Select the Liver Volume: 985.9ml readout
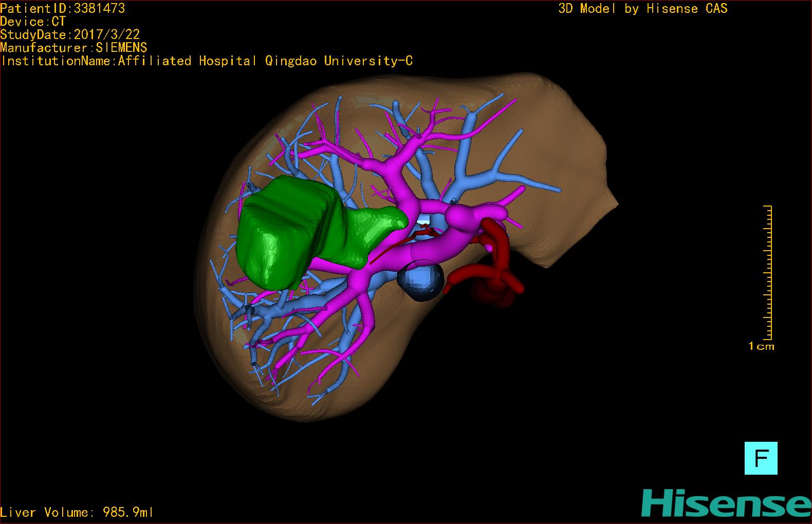Viewport: 812px width, 524px height. coord(77,512)
